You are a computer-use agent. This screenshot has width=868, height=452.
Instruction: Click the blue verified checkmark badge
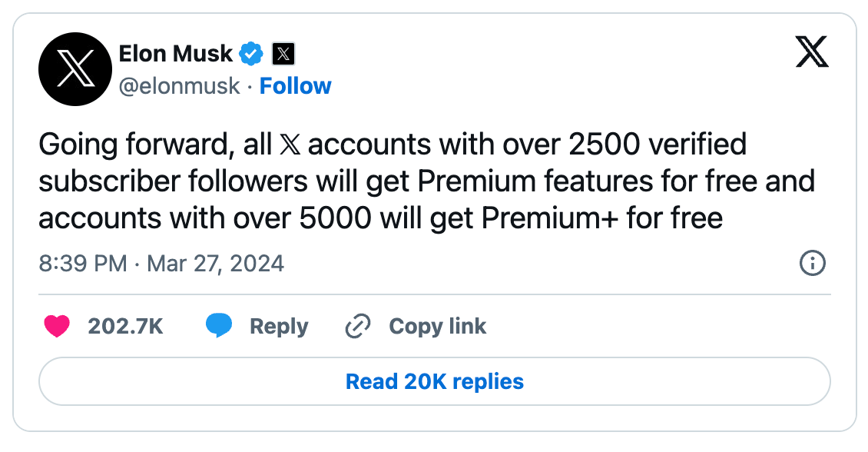(x=251, y=54)
